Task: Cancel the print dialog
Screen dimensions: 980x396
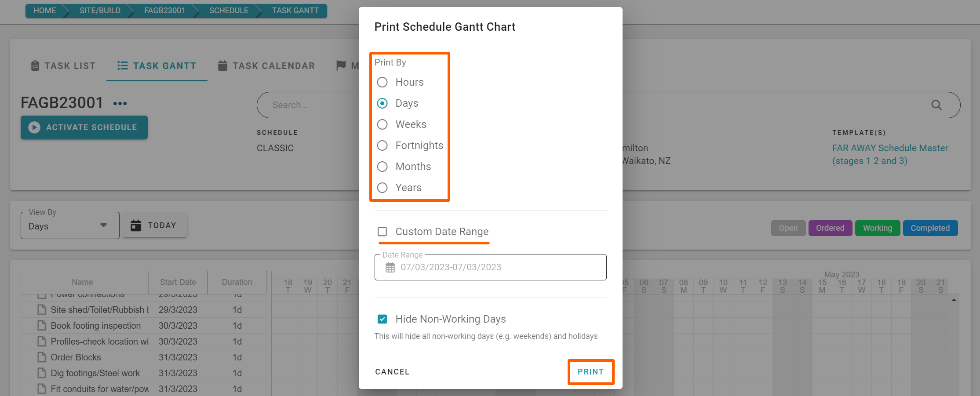Action: pyautogui.click(x=392, y=372)
